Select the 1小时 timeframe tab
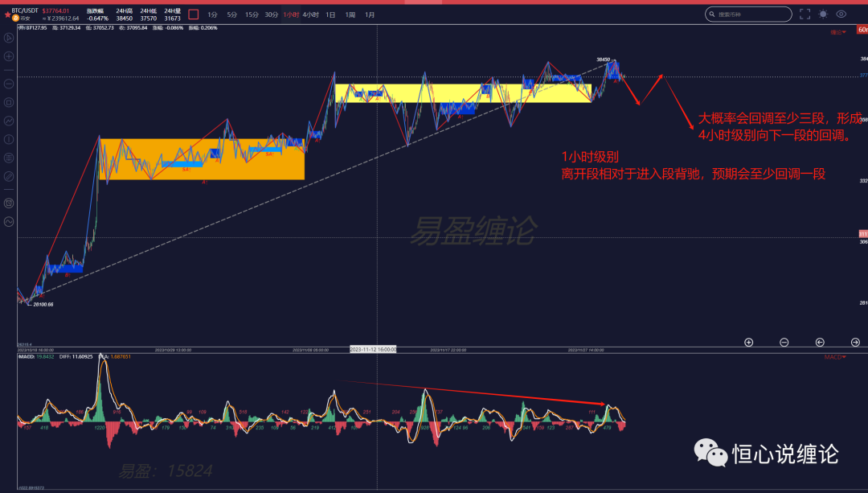 click(291, 15)
